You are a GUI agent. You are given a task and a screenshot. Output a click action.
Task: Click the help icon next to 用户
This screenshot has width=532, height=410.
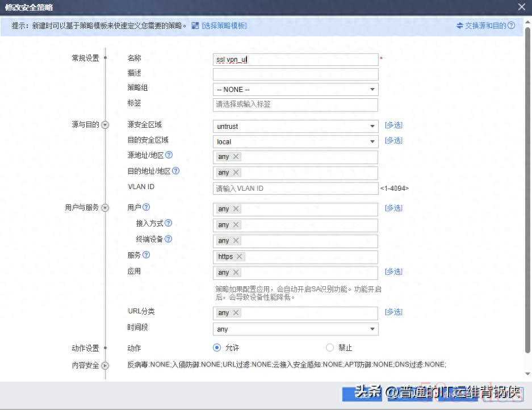coord(146,208)
